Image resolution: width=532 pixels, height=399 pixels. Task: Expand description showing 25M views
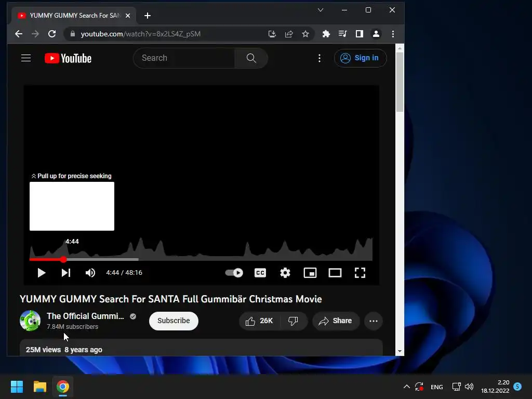[x=201, y=348]
